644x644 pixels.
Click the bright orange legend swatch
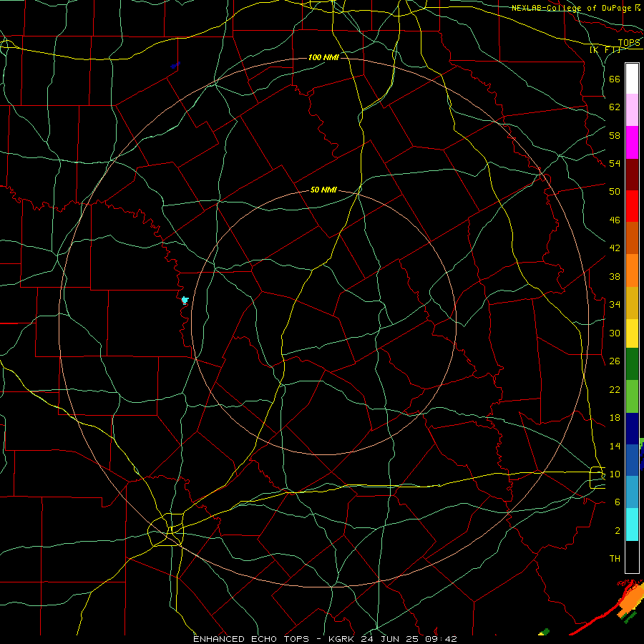pos(632,270)
